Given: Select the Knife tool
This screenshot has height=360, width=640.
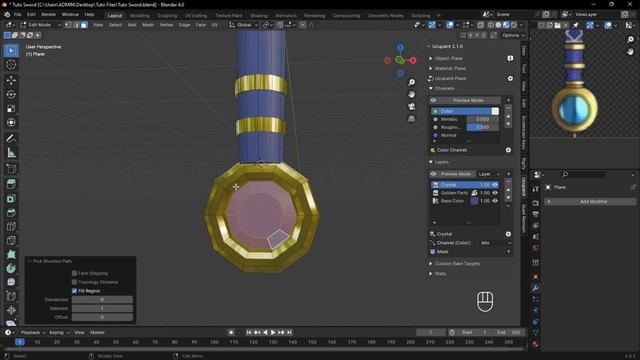Looking at the screenshot, I should (11, 240).
